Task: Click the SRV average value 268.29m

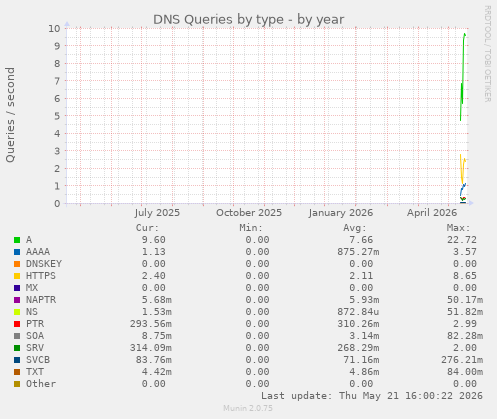Action: click(x=358, y=348)
